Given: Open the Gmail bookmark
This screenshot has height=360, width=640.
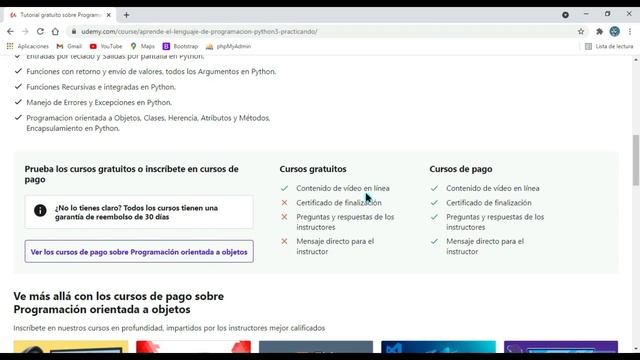Looking at the screenshot, I should [69, 47].
